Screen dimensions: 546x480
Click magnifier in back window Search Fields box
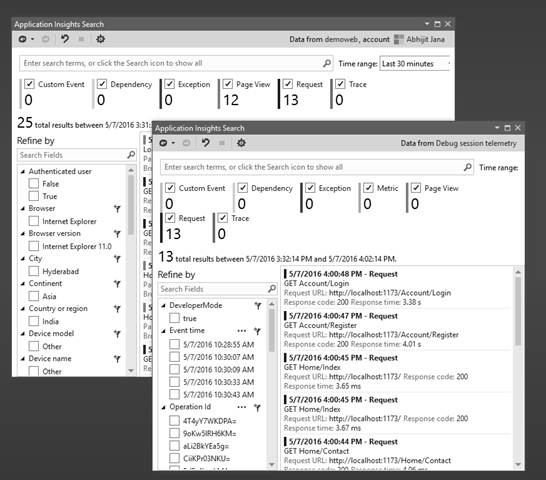(x=131, y=155)
